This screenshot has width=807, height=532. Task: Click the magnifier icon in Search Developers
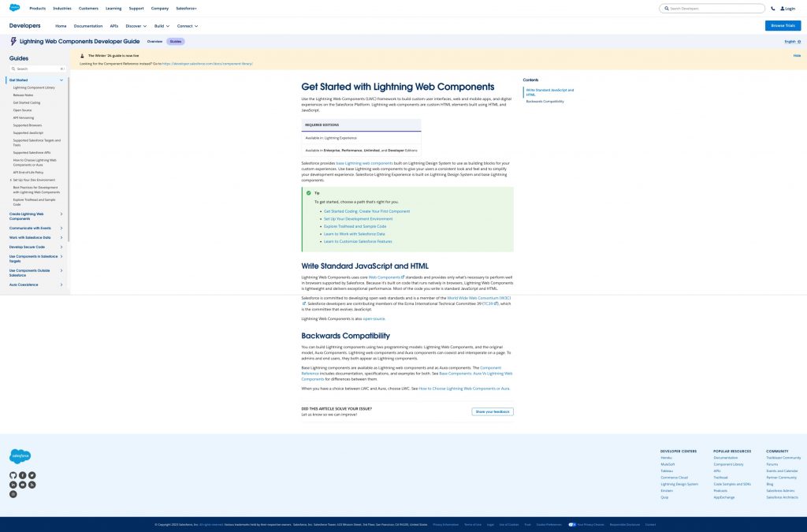coord(667,8)
